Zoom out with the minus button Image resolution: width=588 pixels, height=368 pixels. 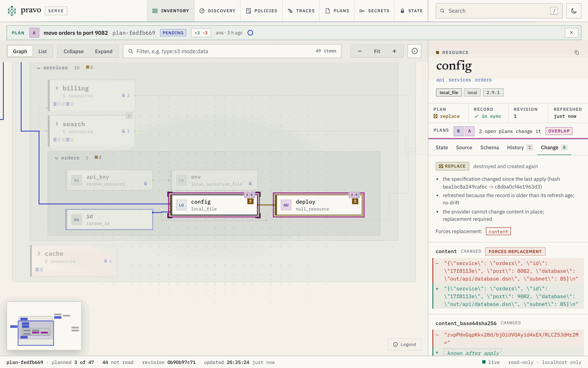tap(360, 51)
